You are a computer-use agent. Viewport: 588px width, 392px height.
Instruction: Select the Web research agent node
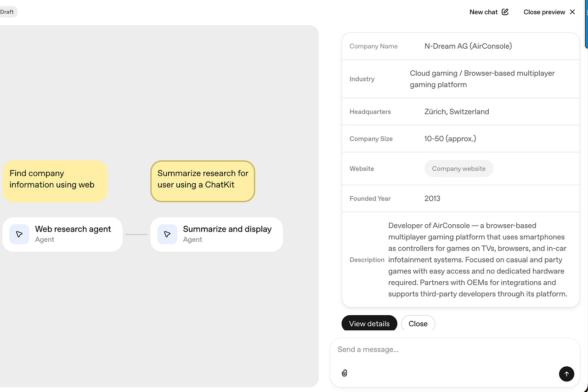tap(62, 234)
